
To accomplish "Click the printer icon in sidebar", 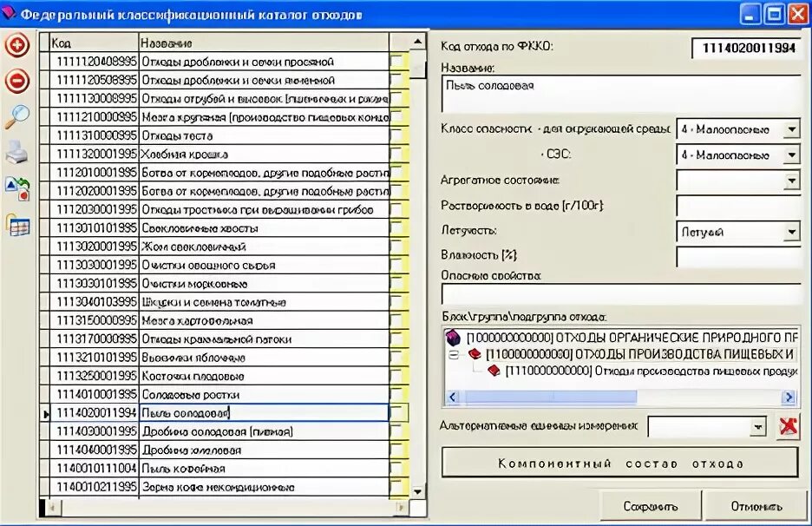I will point(17,153).
